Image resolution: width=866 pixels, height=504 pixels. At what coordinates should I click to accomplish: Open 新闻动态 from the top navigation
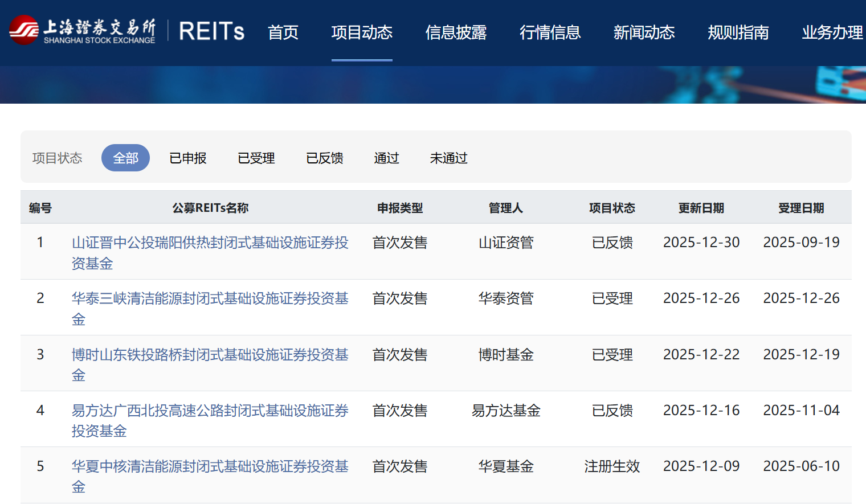click(x=644, y=32)
